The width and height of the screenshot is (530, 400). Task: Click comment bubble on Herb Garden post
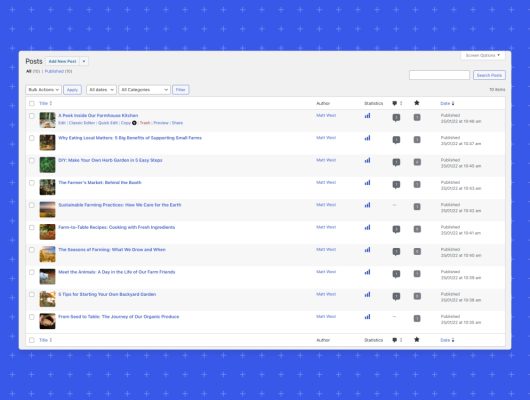pos(396,162)
